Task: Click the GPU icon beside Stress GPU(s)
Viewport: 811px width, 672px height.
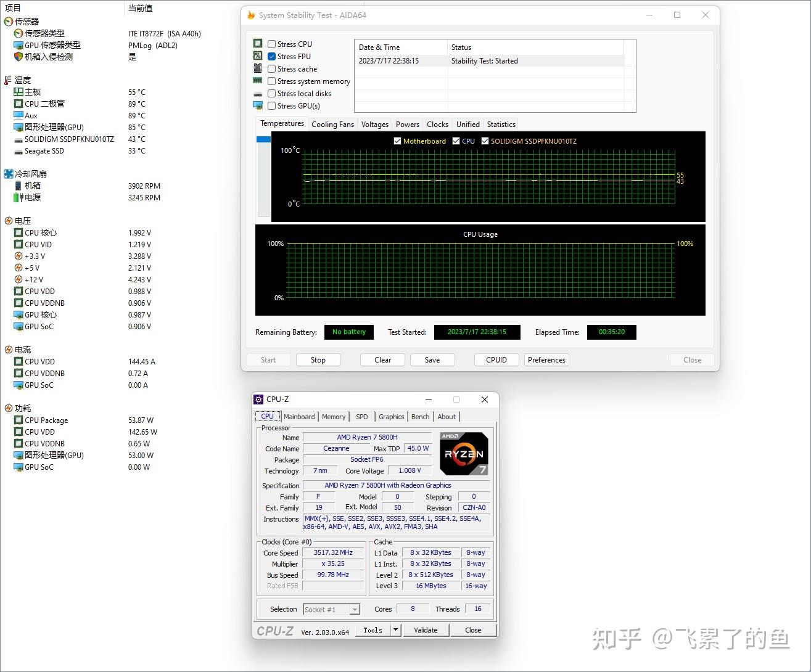Action: pyautogui.click(x=258, y=105)
